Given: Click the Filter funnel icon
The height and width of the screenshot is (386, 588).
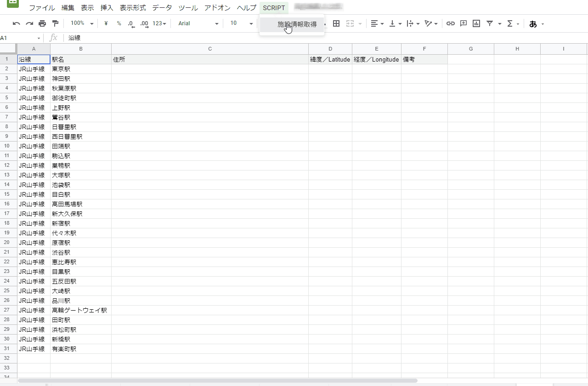Looking at the screenshot, I should coord(490,23).
